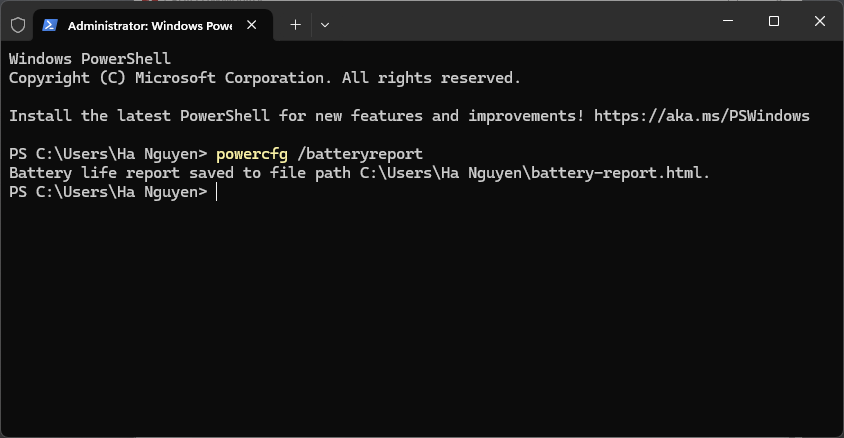This screenshot has width=844, height=438.
Task: Minimize the Windows Terminal window
Action: (x=727, y=21)
